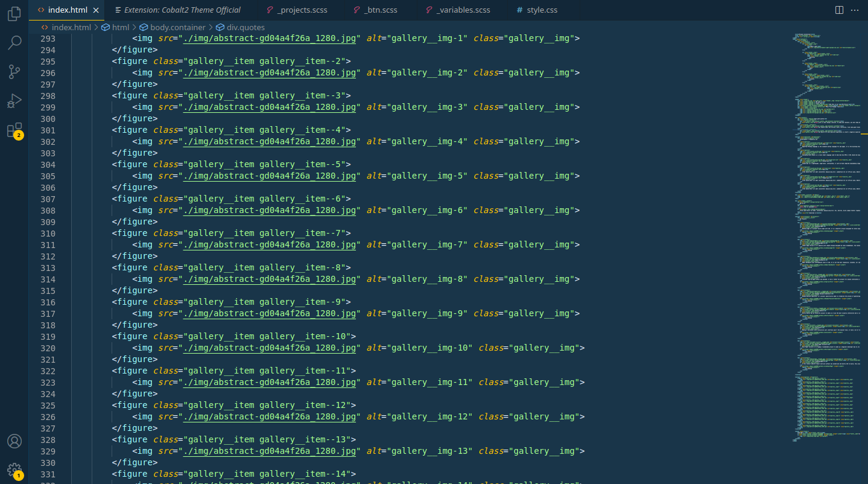Follow the image src link on line 293

coord(270,38)
